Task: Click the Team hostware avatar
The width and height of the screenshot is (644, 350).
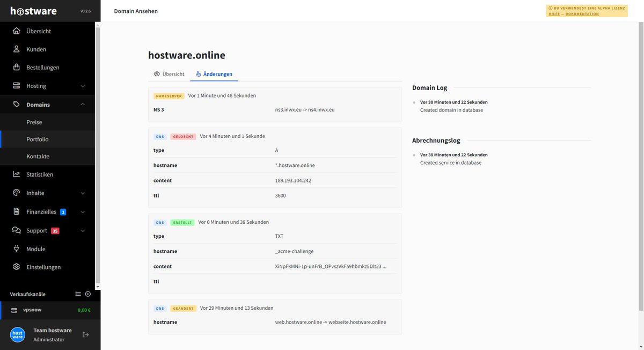Action: [18, 334]
